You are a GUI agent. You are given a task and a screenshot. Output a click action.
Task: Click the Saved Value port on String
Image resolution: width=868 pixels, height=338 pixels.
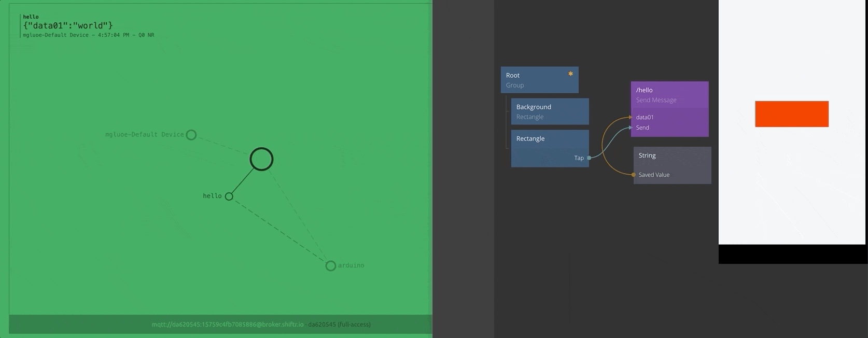pyautogui.click(x=634, y=175)
